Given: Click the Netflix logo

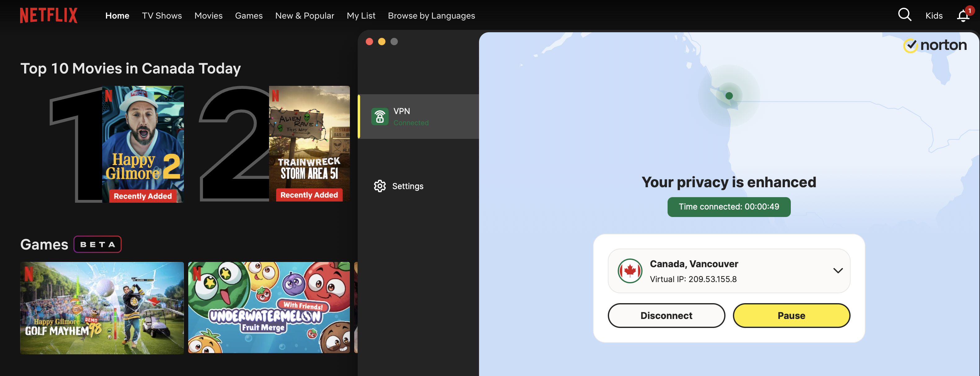Looking at the screenshot, I should pyautogui.click(x=49, y=15).
